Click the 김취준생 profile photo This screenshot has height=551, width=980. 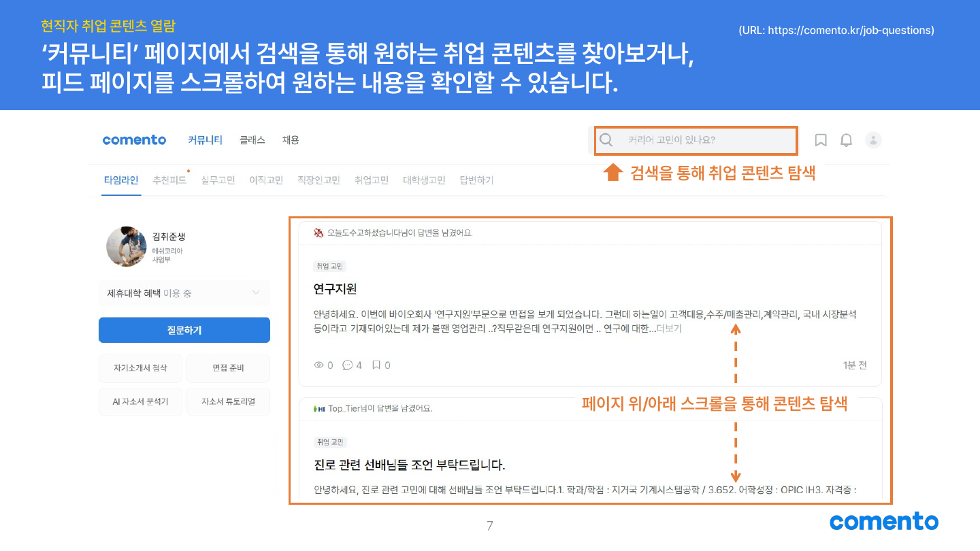click(127, 246)
